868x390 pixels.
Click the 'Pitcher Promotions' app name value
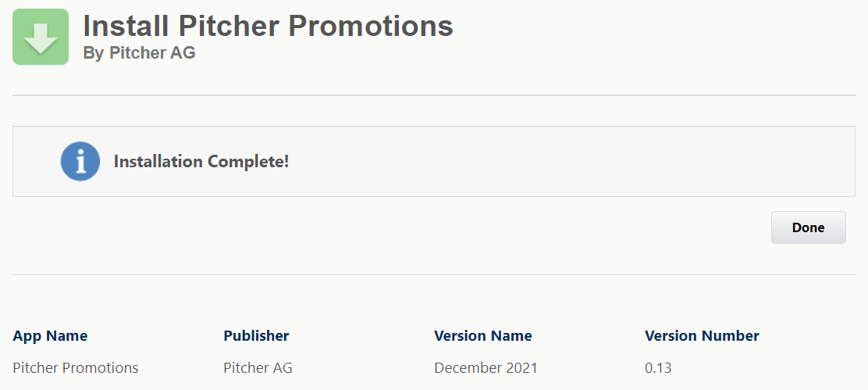(76, 367)
